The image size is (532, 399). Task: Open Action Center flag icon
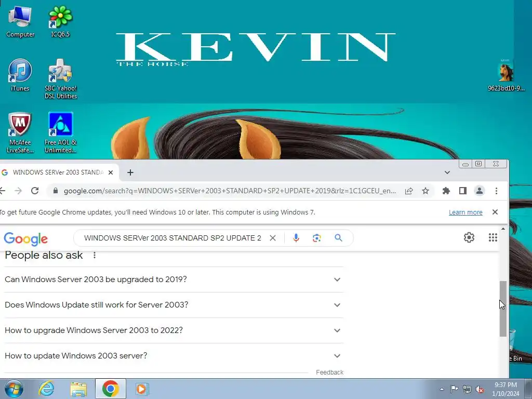click(x=454, y=389)
